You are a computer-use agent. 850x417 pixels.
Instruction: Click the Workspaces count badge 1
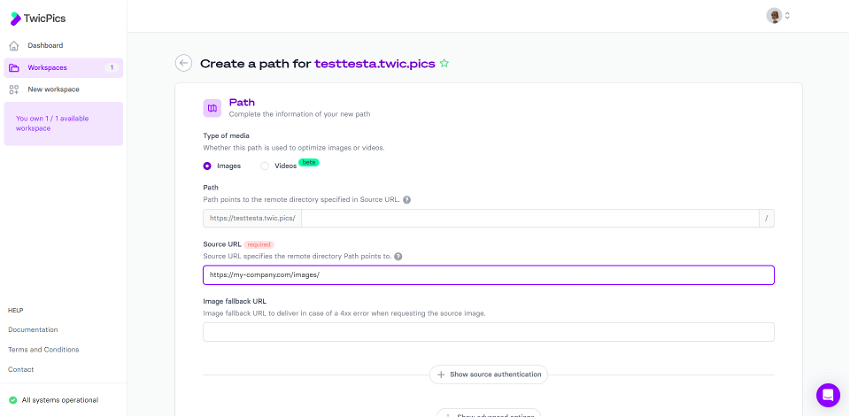tap(112, 68)
